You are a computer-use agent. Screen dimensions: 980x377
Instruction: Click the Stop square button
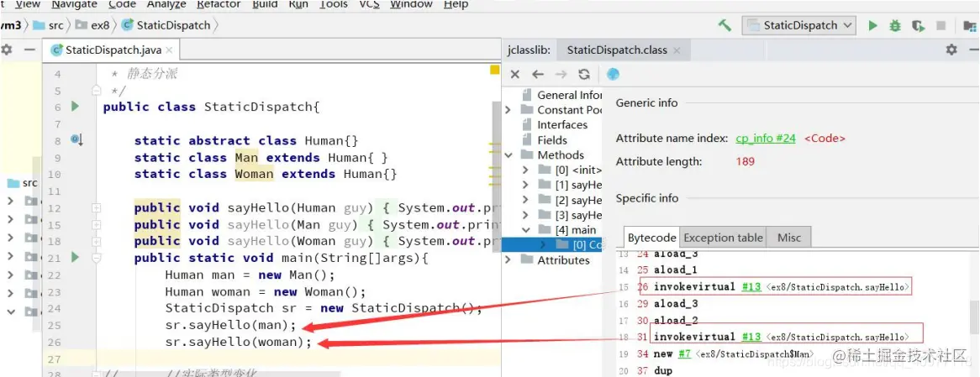(x=940, y=25)
